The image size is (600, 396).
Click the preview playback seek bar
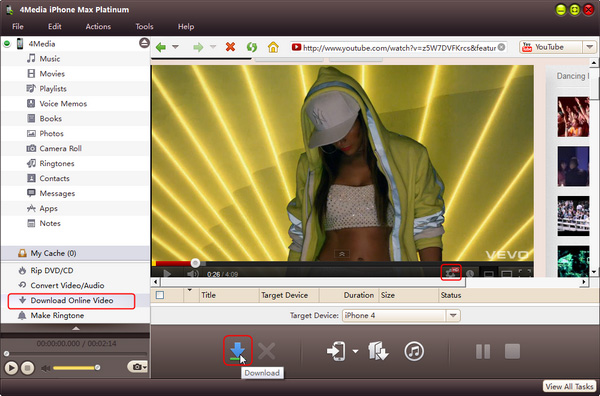pyautogui.click(x=76, y=354)
